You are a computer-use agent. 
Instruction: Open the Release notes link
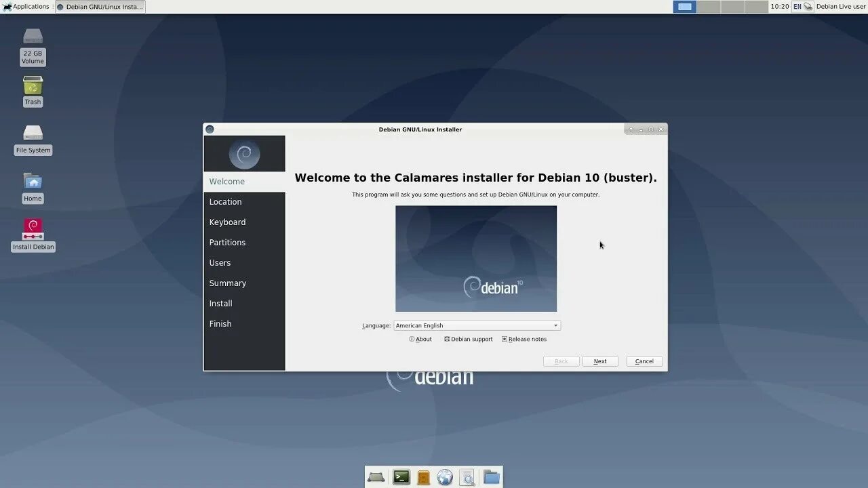(x=524, y=339)
